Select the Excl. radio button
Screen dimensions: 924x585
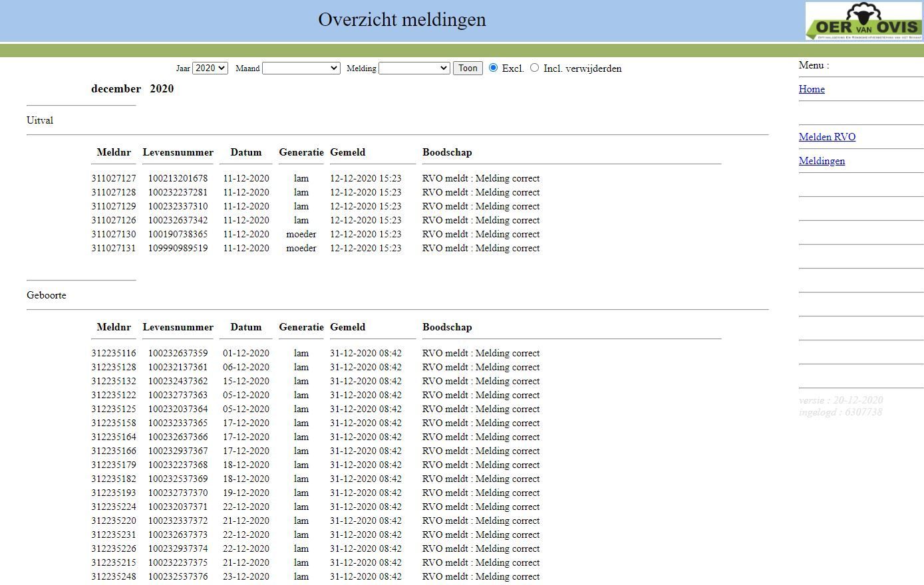pyautogui.click(x=493, y=68)
